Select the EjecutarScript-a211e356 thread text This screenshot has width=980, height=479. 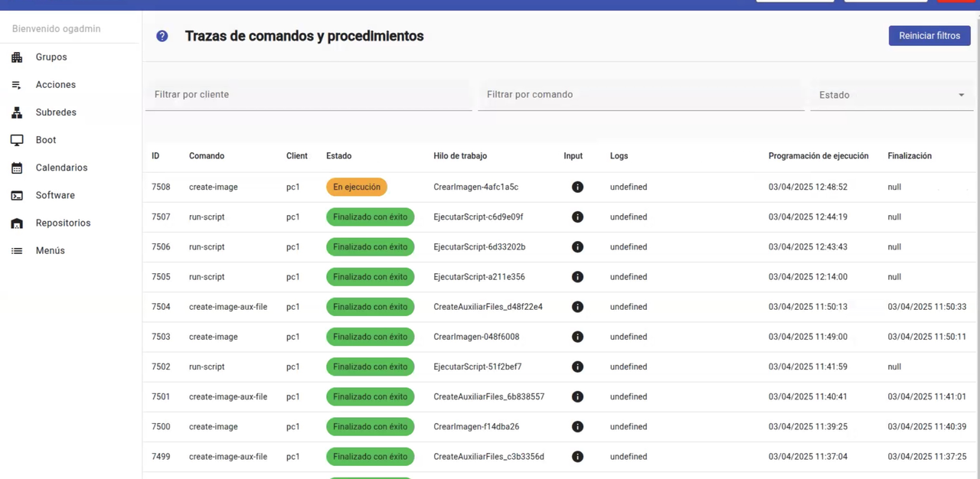point(479,276)
